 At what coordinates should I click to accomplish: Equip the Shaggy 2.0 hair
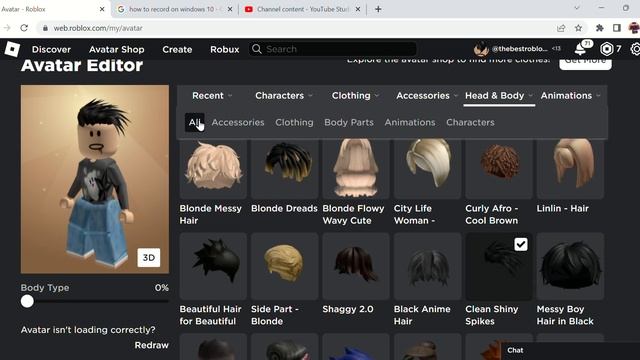tap(356, 267)
